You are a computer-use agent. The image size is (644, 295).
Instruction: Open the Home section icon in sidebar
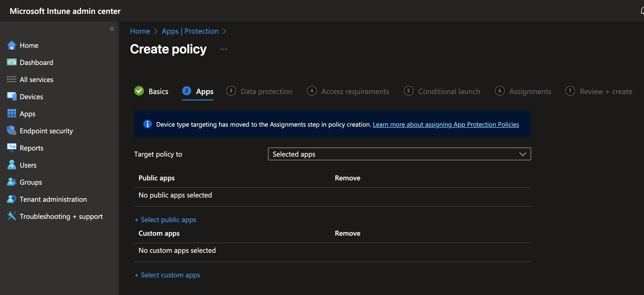point(12,45)
